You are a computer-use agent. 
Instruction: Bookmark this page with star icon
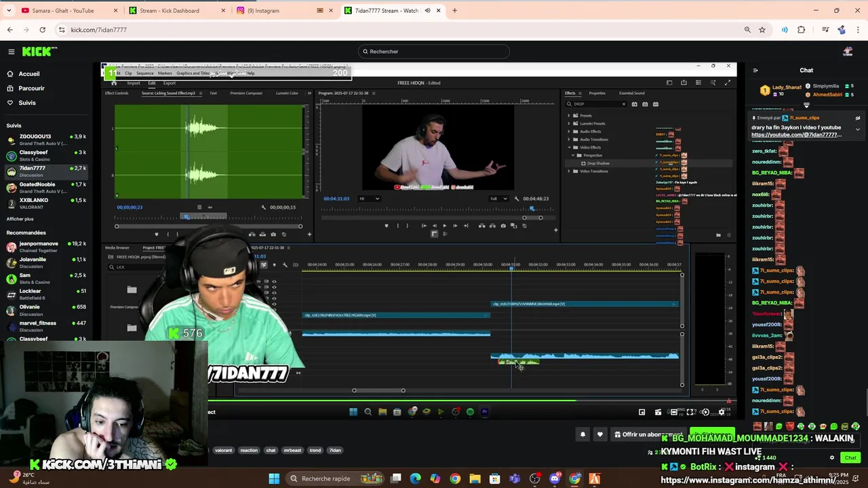pyautogui.click(x=762, y=30)
